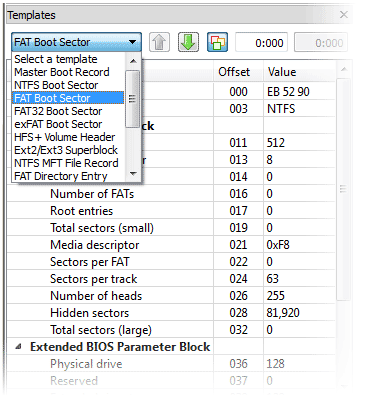Click value 512 at offset 011
The image size is (370, 395).
276,143
